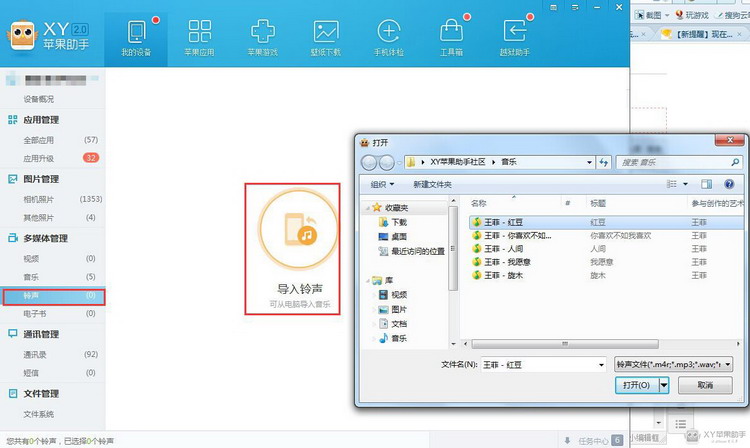Viewport: 750px width, 448px height.
Task: Open the 苹果应用 section icon
Action: pyautogui.click(x=199, y=32)
